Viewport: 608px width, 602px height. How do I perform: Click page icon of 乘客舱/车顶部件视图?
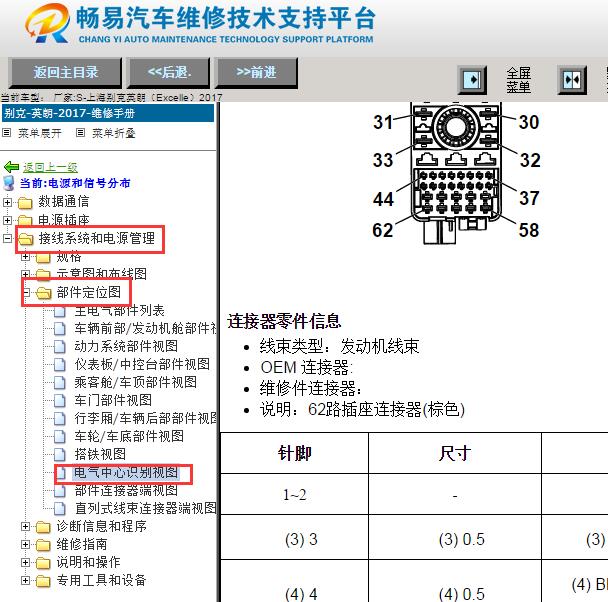tap(60, 383)
